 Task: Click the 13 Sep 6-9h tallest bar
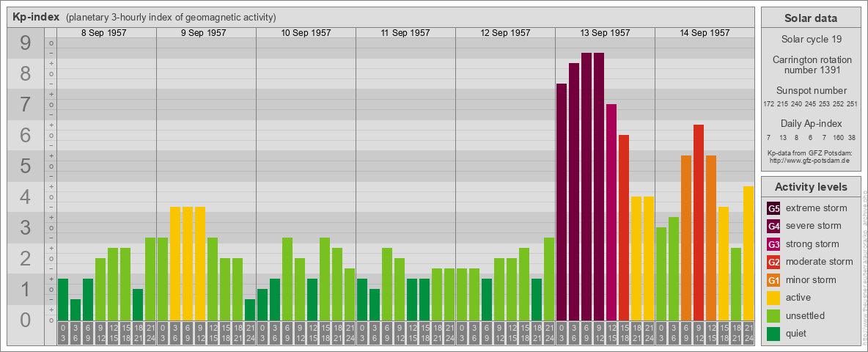586,186
